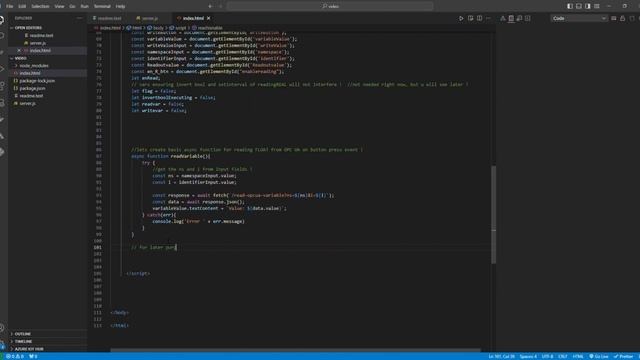Change the Spaces: 4 indentation setting
640x360 pixels.
(528, 356)
